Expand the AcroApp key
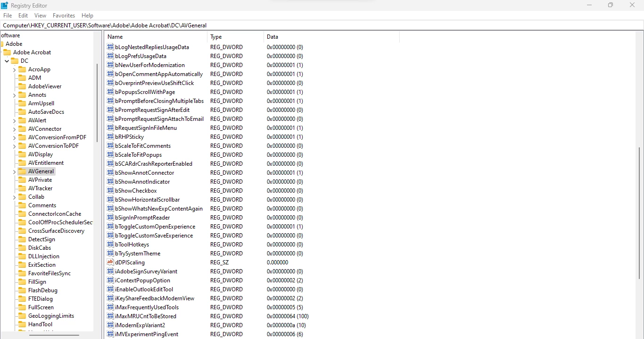644x339 pixels. [x=14, y=69]
